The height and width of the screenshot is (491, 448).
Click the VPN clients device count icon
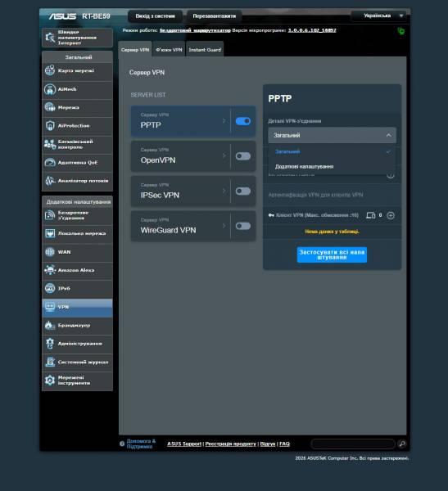pos(370,215)
